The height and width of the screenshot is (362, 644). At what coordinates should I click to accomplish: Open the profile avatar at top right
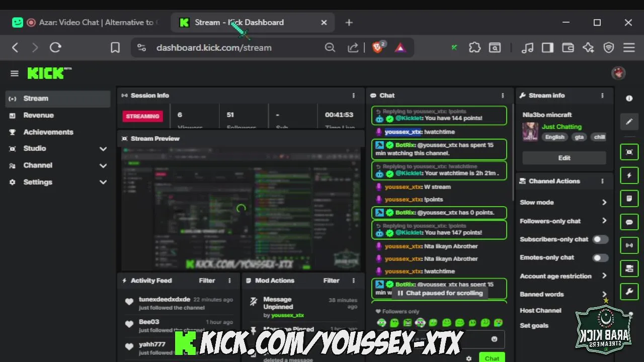tap(618, 73)
